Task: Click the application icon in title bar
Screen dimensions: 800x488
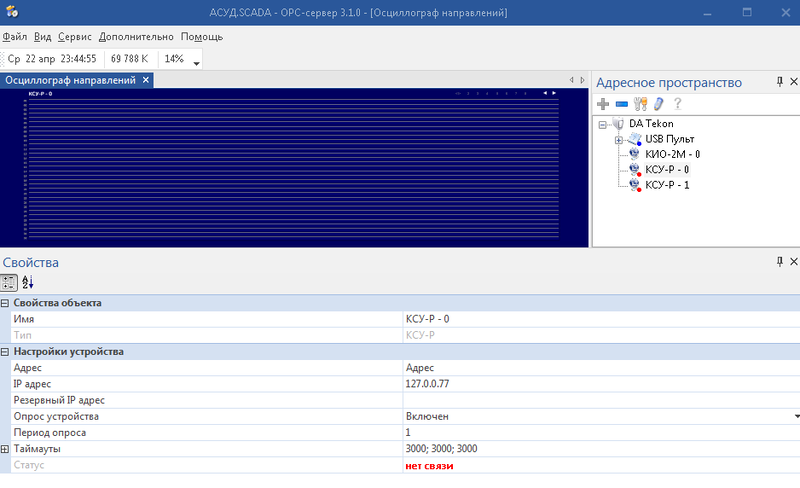Action: 12,11
